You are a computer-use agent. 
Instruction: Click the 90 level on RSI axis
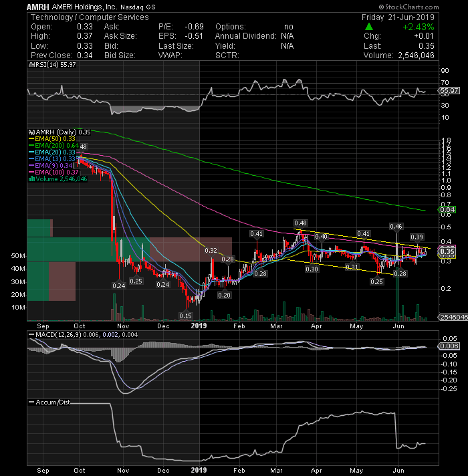(445, 71)
